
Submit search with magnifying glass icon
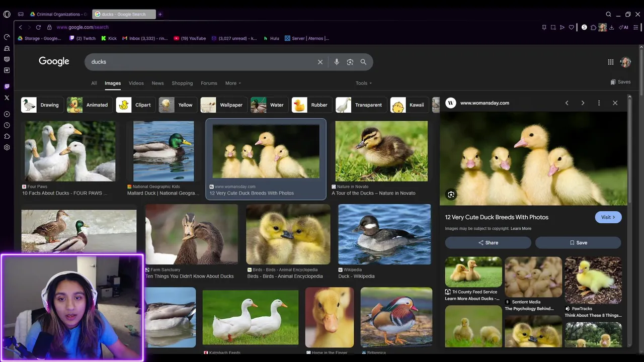point(363,62)
